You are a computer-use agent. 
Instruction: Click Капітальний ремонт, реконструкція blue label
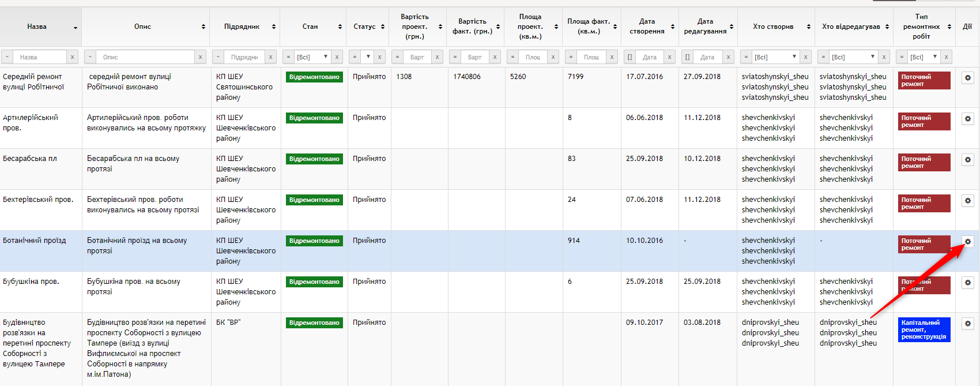[x=924, y=330]
